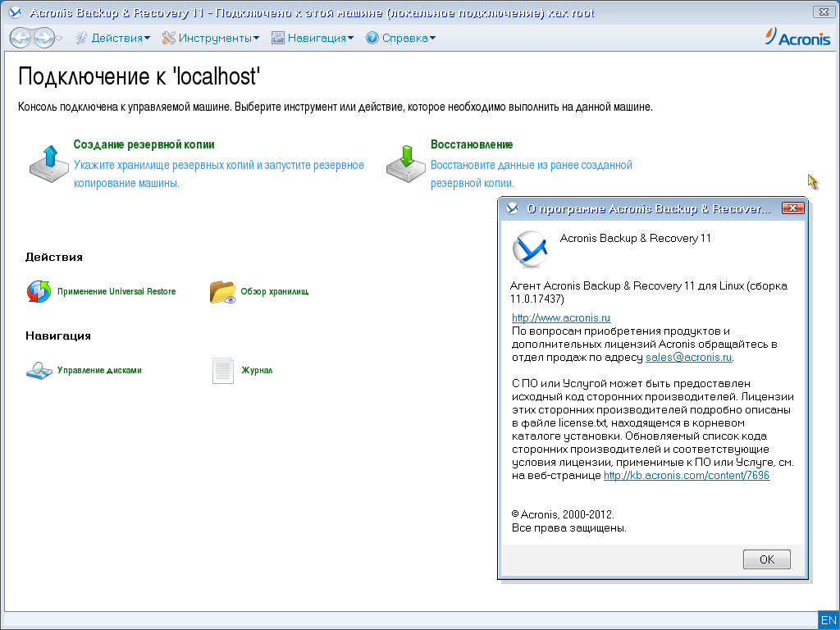Open the kb.acronis.com/content/7696 link
This screenshot has height=630, width=840.
(x=687, y=475)
